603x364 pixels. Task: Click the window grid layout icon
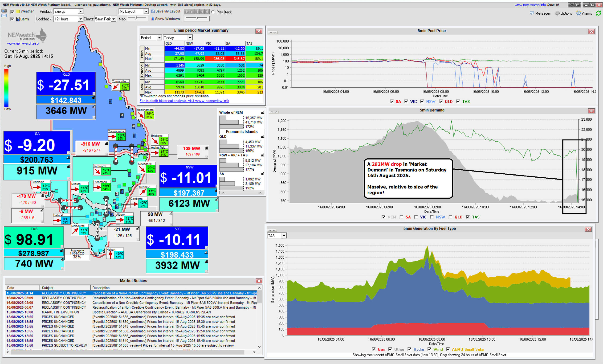[x=578, y=5]
